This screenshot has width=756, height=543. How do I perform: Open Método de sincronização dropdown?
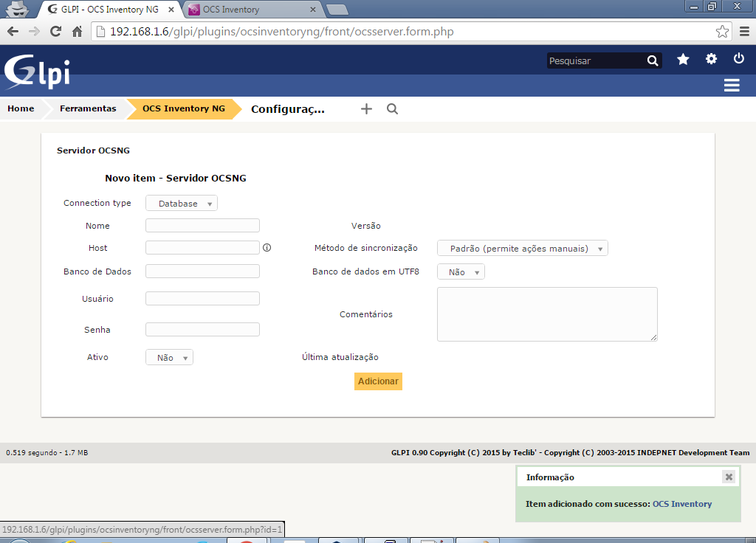pyautogui.click(x=522, y=248)
